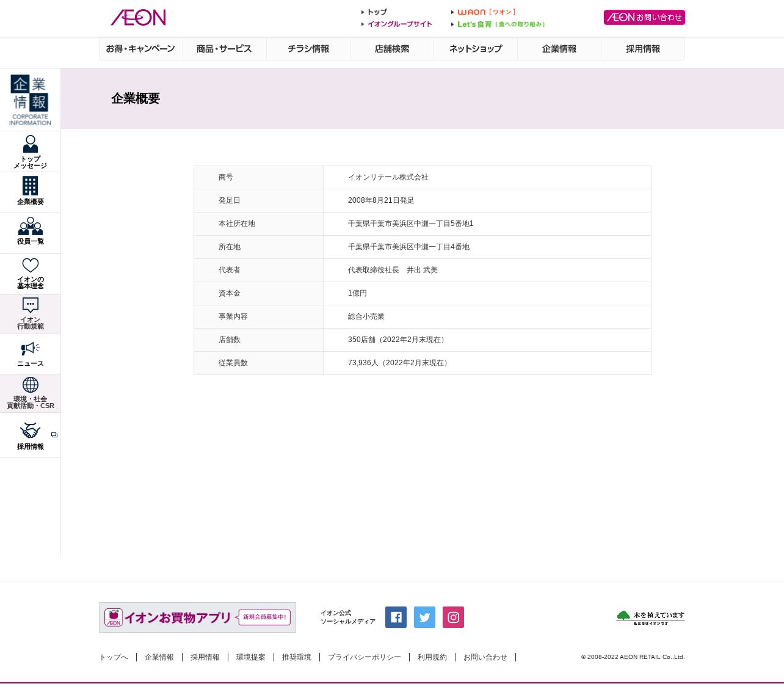Open the Twitter social icon

[x=424, y=617]
